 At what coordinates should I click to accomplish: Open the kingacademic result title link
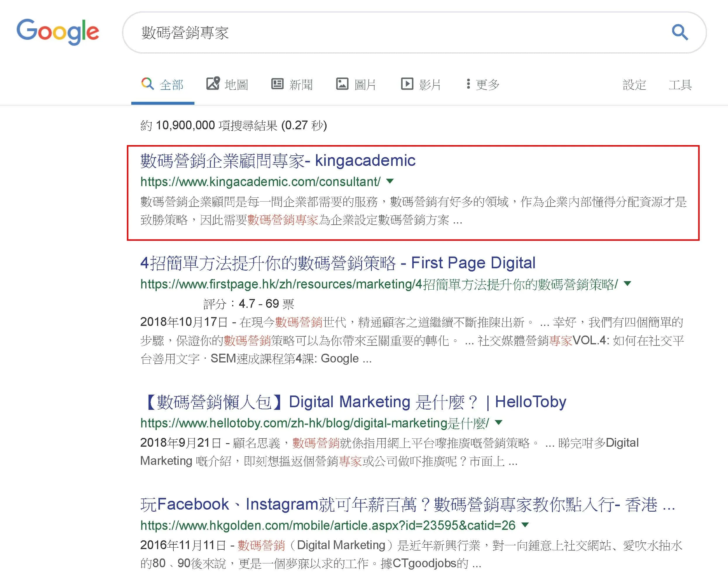click(278, 161)
